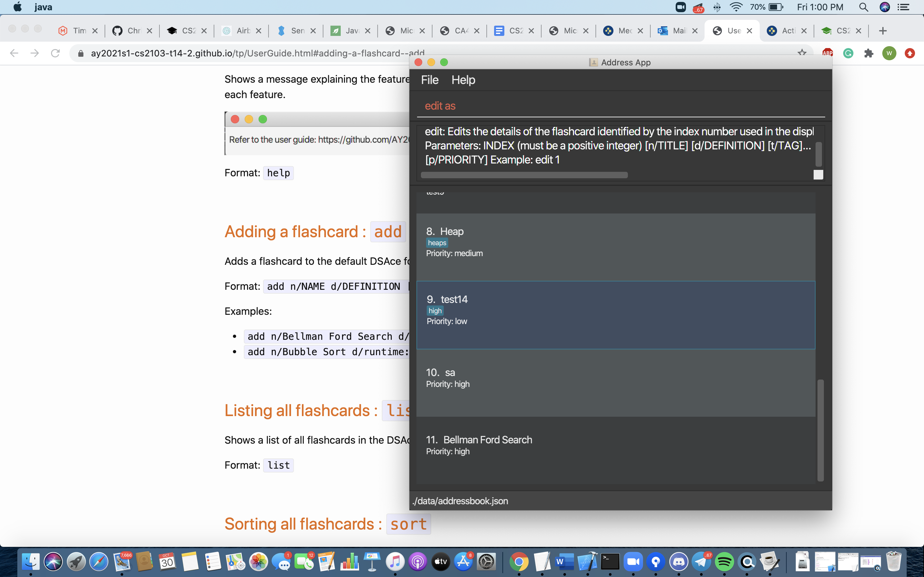Open Spotify from the dock
Image resolution: width=924 pixels, height=577 pixels.
click(724, 561)
